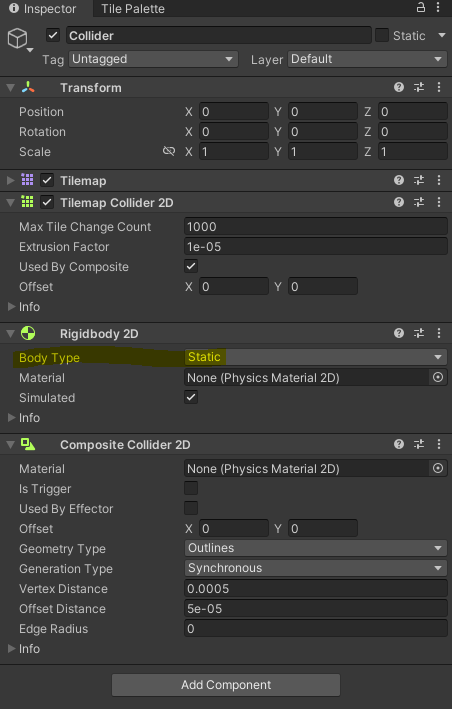
Task: Click the GameObject cube icon
Action: pos(18,38)
